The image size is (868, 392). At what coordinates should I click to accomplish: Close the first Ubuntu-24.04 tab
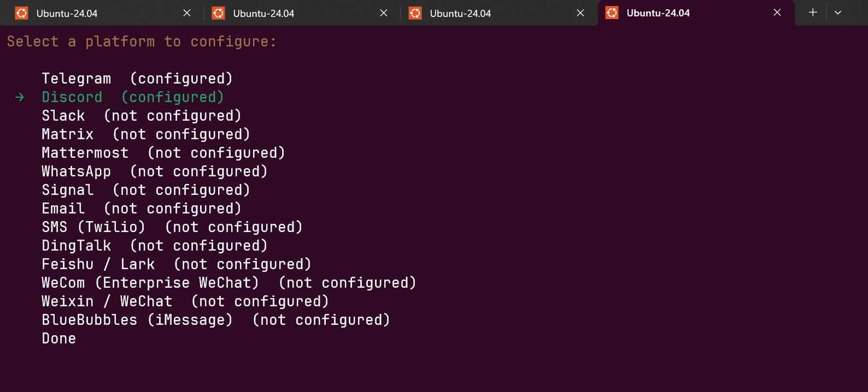click(187, 13)
